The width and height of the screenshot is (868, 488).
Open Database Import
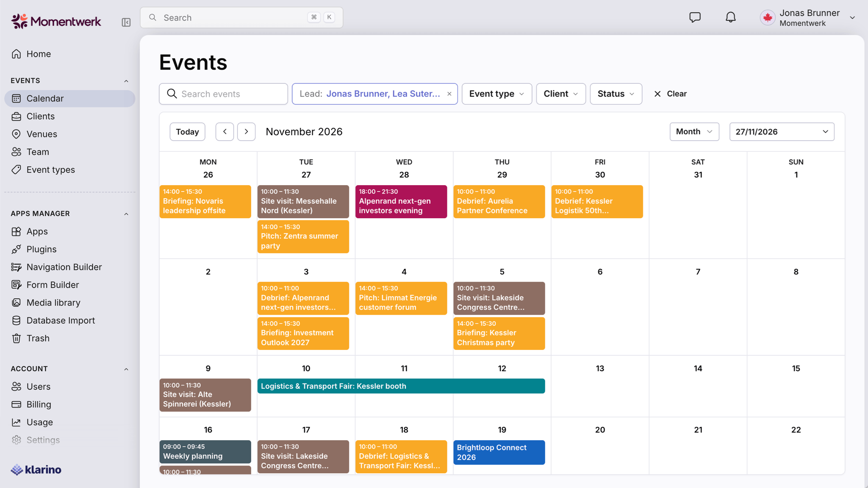70,320
